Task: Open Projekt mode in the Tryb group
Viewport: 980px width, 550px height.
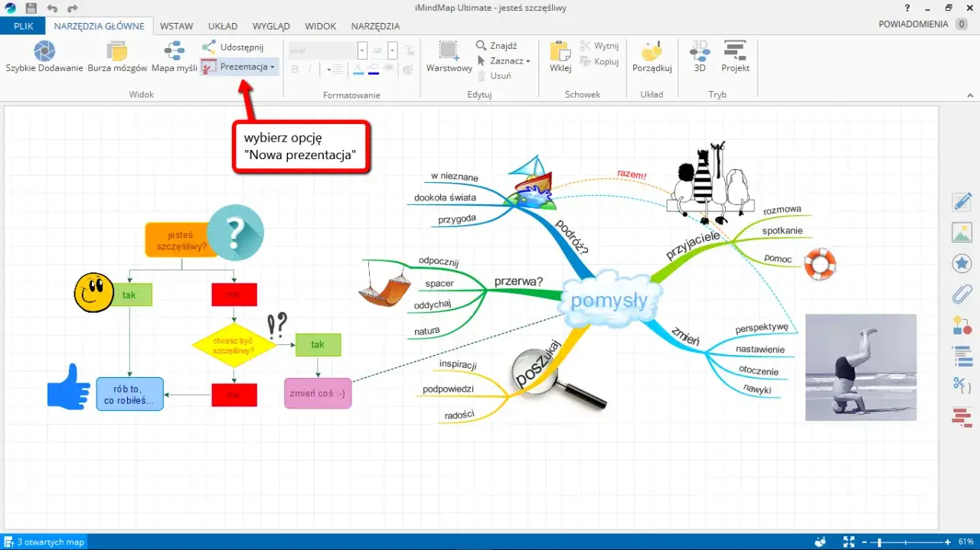Action: [734, 55]
